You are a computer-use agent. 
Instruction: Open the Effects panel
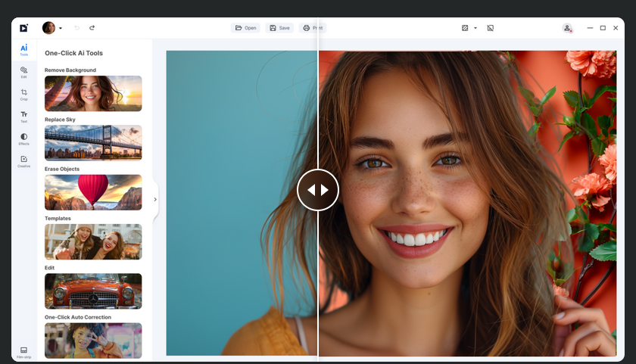(23, 138)
